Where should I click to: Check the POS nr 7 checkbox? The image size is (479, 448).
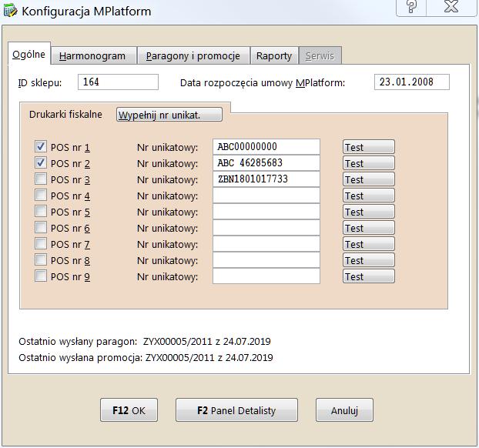point(41,243)
